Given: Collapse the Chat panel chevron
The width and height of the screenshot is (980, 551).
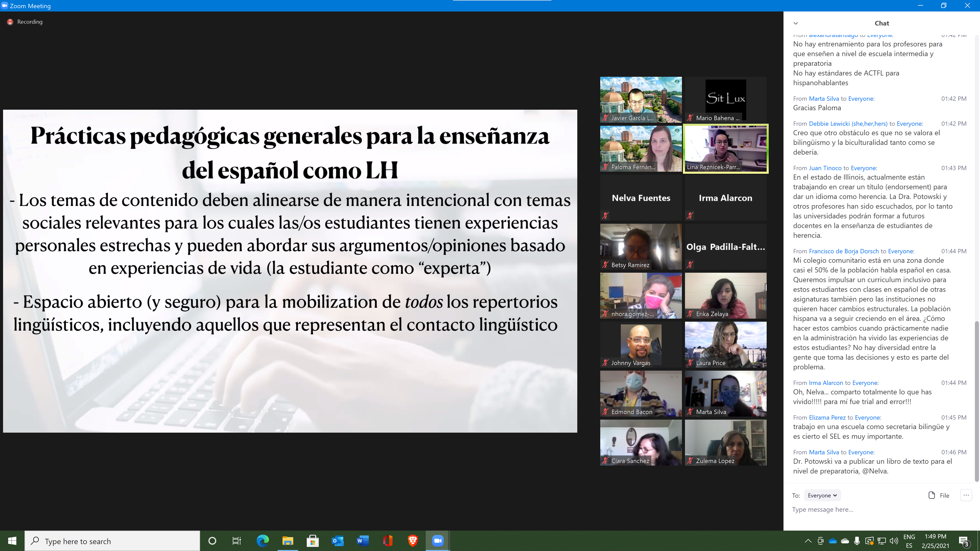Looking at the screenshot, I should pos(795,23).
